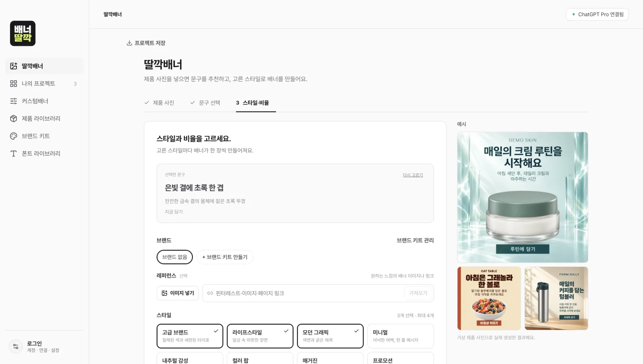This screenshot has height=364, width=643.
Task: Open 브랜드 키트 관리 link
Action: [x=415, y=240]
